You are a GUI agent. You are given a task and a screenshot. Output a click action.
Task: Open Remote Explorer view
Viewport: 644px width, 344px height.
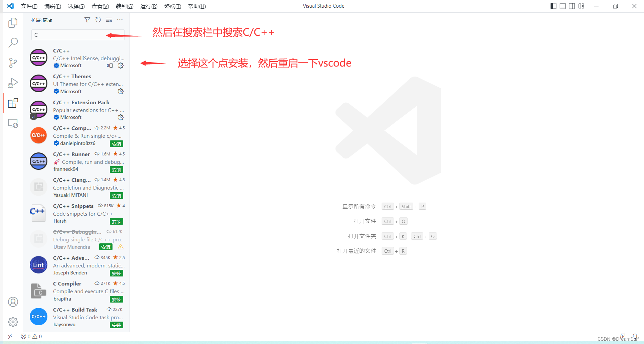click(13, 124)
